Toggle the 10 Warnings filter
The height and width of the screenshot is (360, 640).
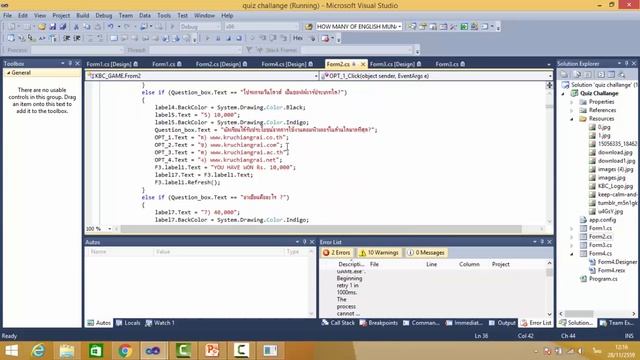click(378, 253)
